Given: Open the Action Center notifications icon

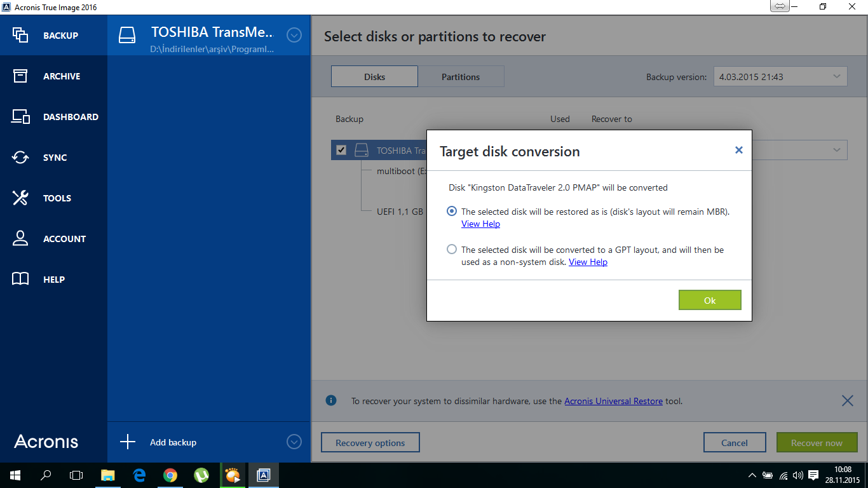Looking at the screenshot, I should pyautogui.click(x=813, y=475).
